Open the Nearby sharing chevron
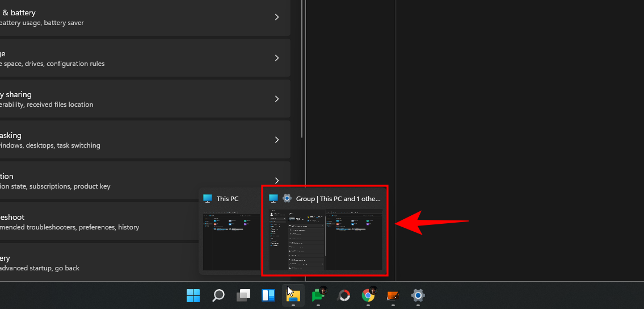This screenshot has height=309, width=644. click(x=277, y=99)
